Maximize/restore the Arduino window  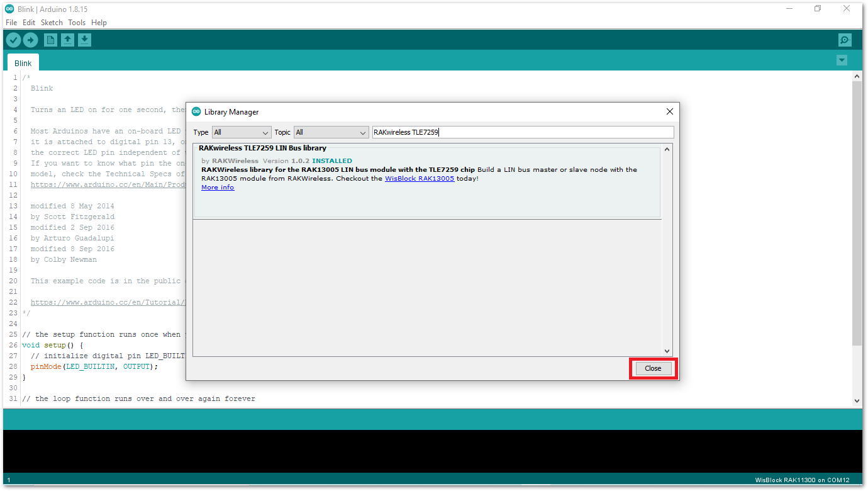[818, 9]
